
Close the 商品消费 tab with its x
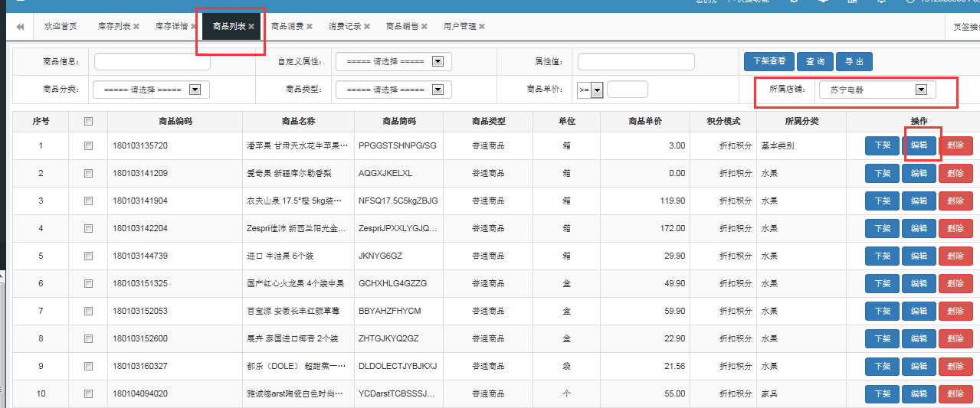click(310, 26)
